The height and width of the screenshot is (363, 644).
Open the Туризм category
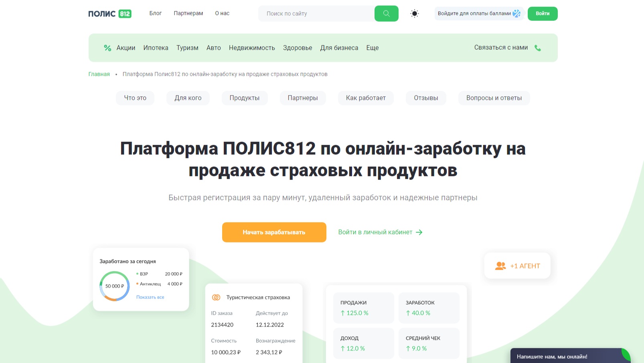(x=187, y=48)
